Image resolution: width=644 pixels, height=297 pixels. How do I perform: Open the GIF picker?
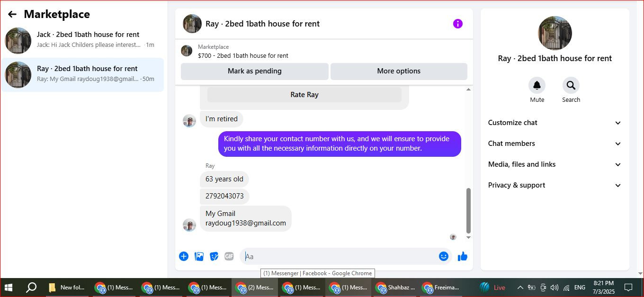tap(229, 256)
